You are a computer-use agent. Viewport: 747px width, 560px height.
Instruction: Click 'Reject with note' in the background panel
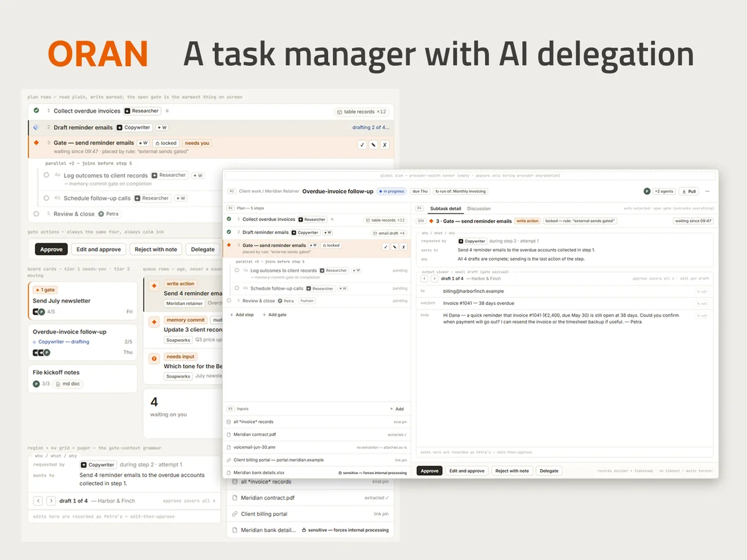(x=156, y=250)
